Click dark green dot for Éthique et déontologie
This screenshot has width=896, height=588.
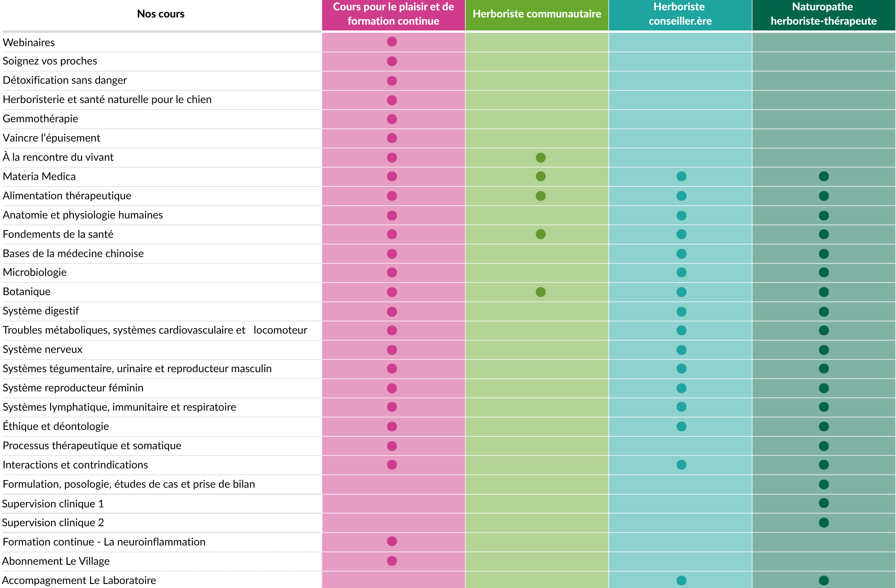pos(823,426)
